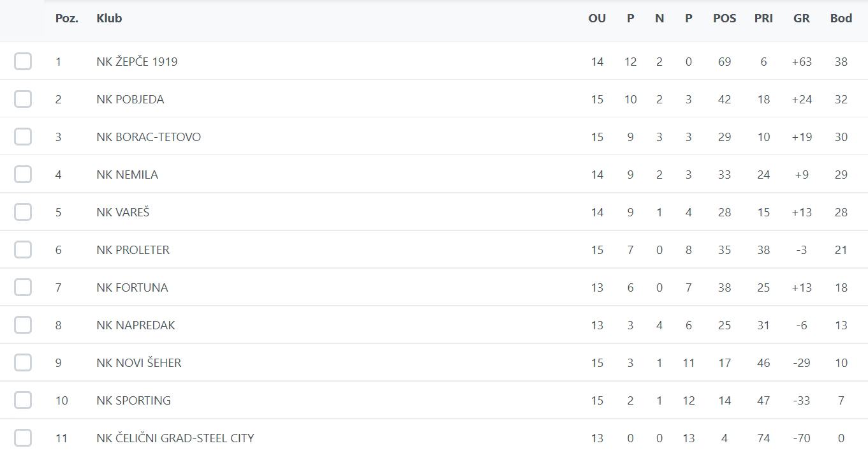Viewport: 868px width, 455px height.
Task: Click the OU column header
Action: click(x=597, y=19)
